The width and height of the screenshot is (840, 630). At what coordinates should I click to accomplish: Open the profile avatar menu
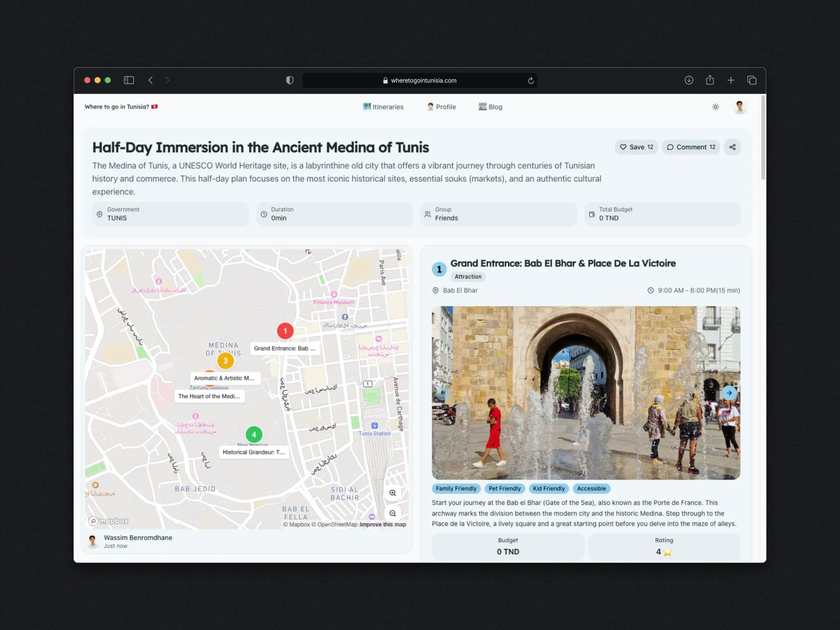click(739, 107)
